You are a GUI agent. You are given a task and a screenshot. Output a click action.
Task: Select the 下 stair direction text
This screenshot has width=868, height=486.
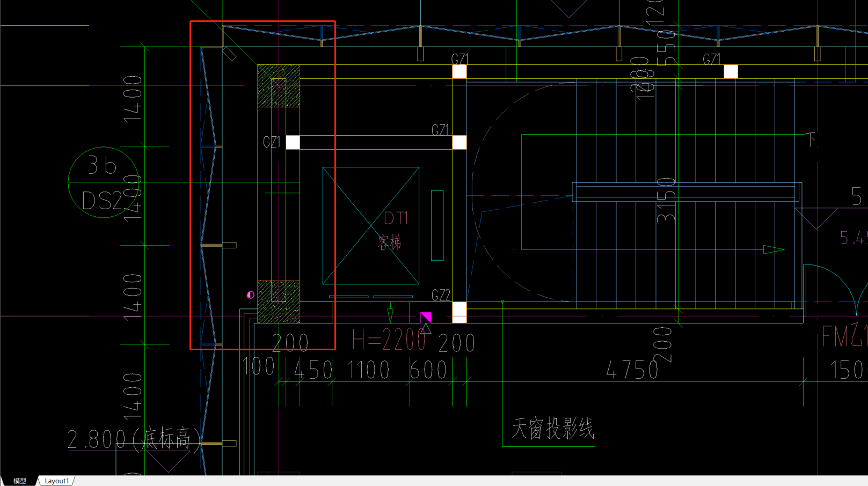[x=811, y=140]
